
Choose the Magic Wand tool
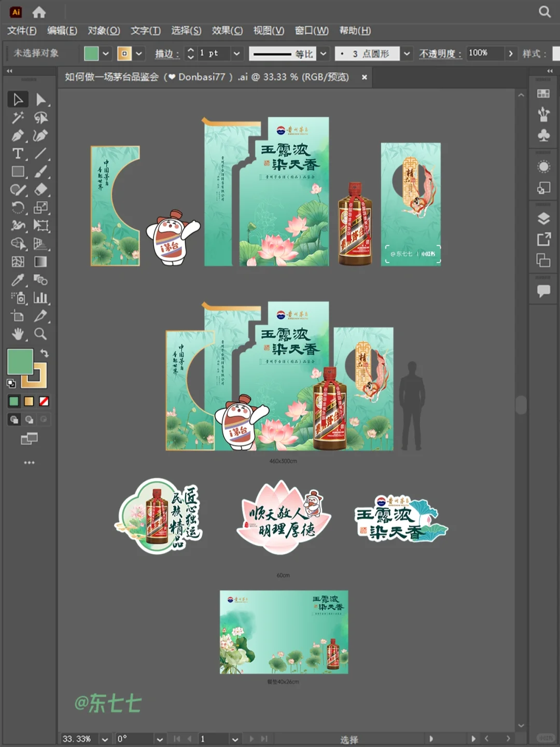click(18, 118)
